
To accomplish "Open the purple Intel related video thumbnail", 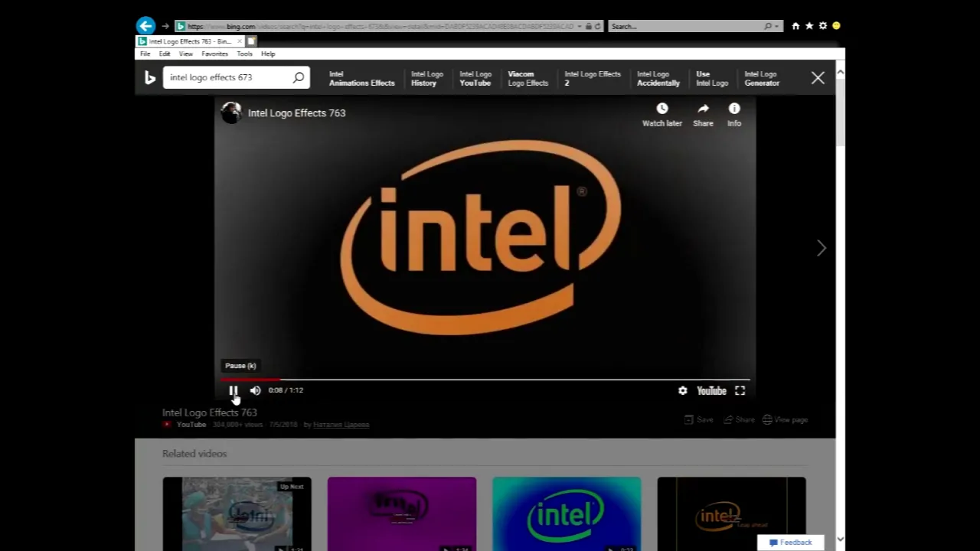I will (x=402, y=514).
